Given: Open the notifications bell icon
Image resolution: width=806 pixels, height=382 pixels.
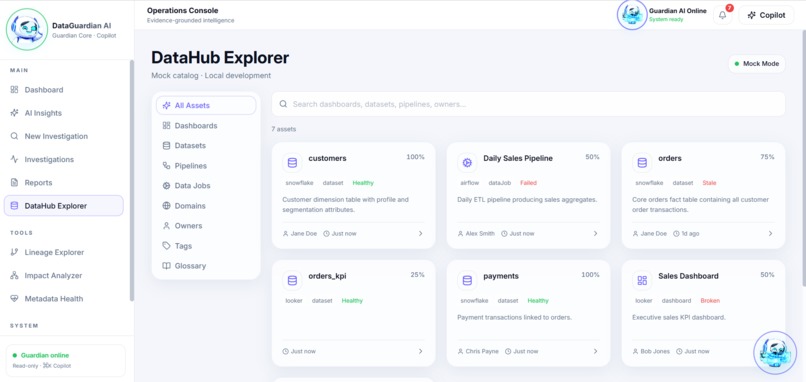Looking at the screenshot, I should (722, 15).
